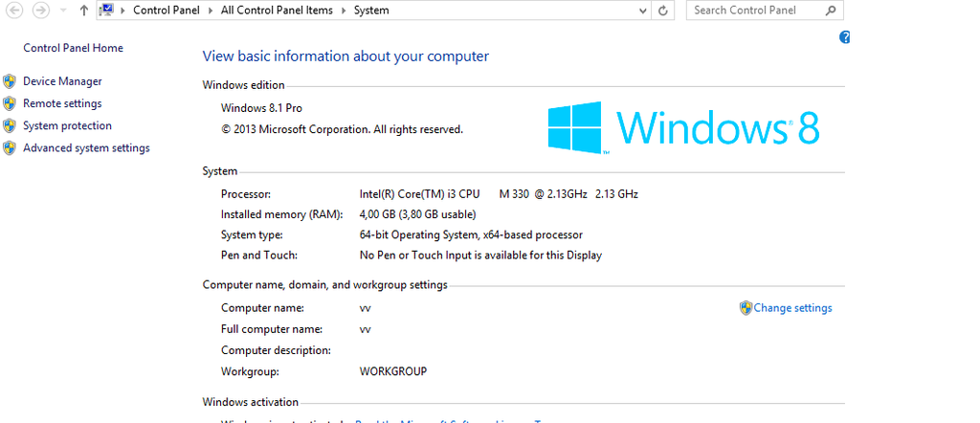Open Advanced system settings link
The width and height of the screenshot is (980, 423).
pos(86,148)
